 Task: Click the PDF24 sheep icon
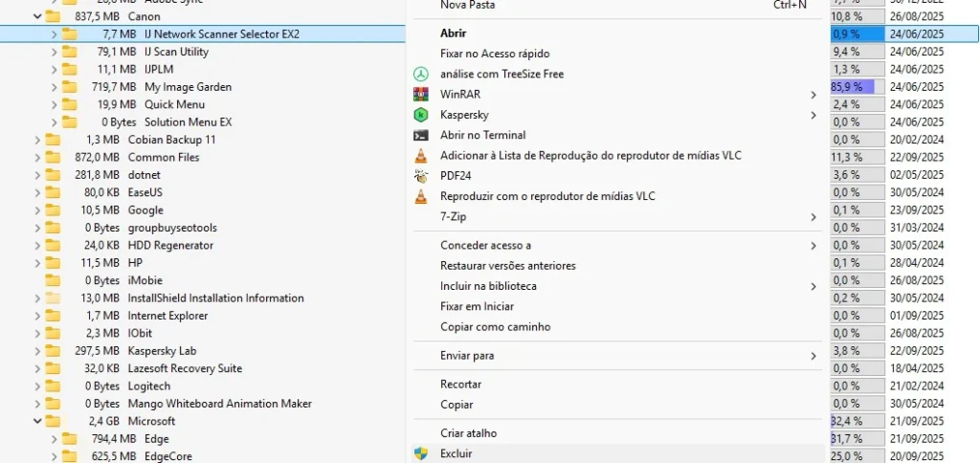pos(420,176)
